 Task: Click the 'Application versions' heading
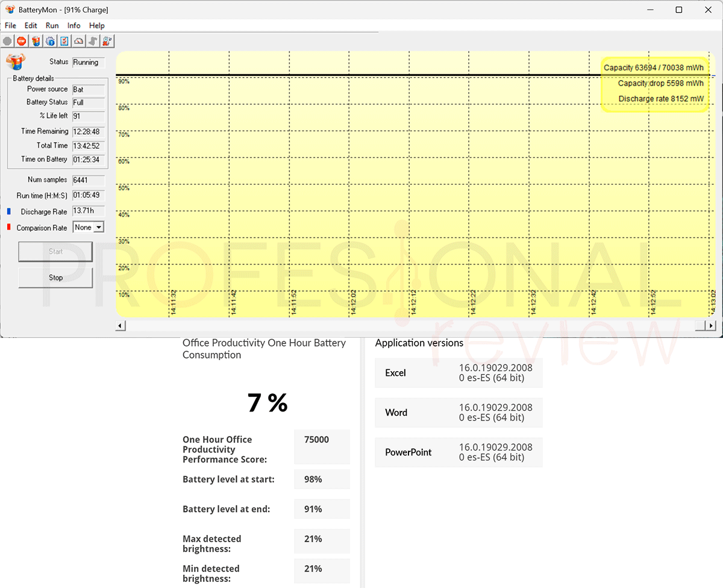pyautogui.click(x=419, y=343)
